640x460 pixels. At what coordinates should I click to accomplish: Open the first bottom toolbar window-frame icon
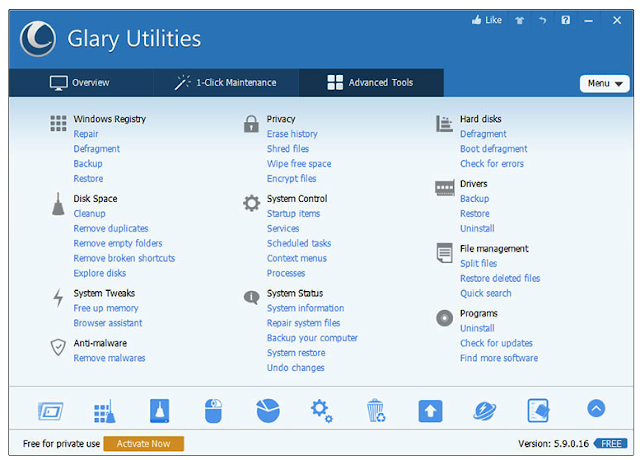(51, 411)
